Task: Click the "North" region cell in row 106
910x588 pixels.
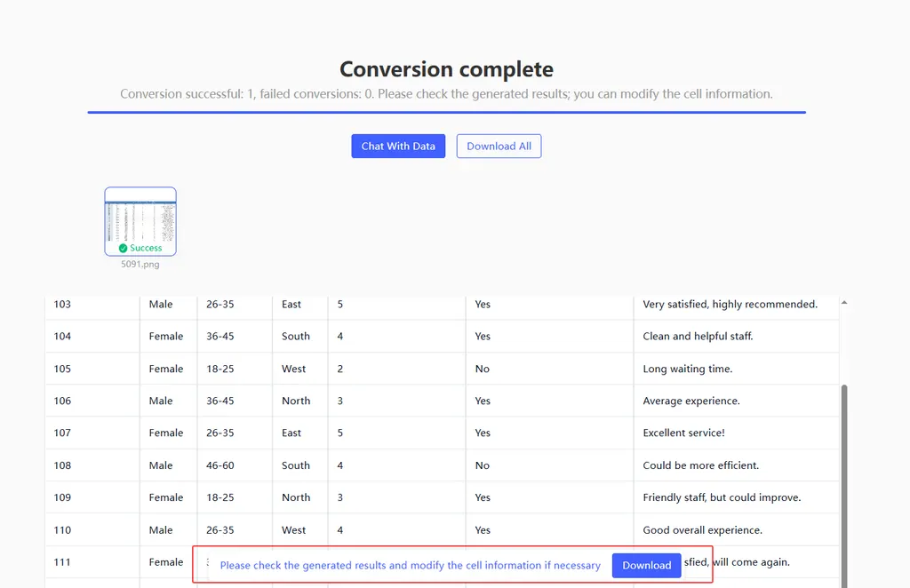Action: 296,401
